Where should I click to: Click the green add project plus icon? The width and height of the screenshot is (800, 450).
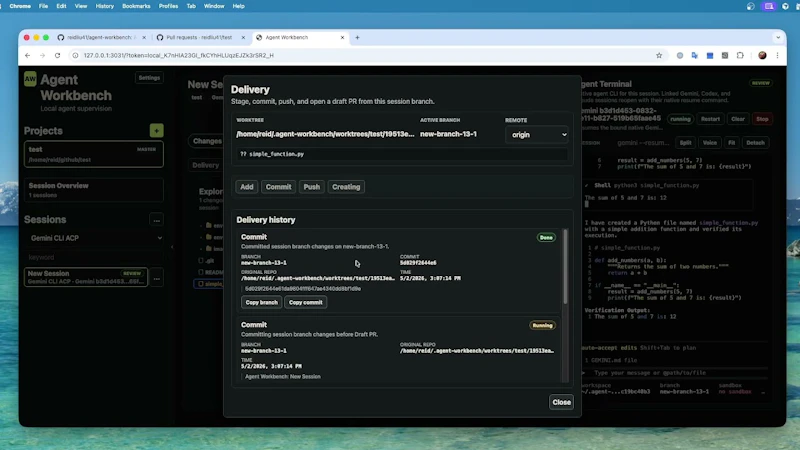157,131
